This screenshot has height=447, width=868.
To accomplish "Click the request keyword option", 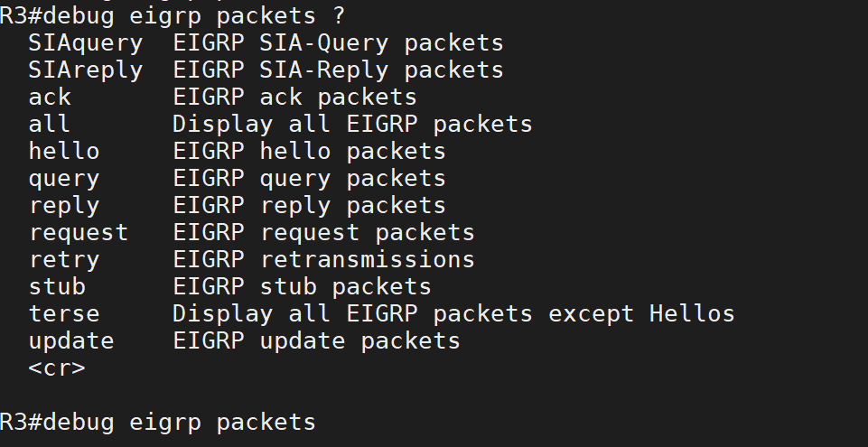I will click(x=79, y=232).
